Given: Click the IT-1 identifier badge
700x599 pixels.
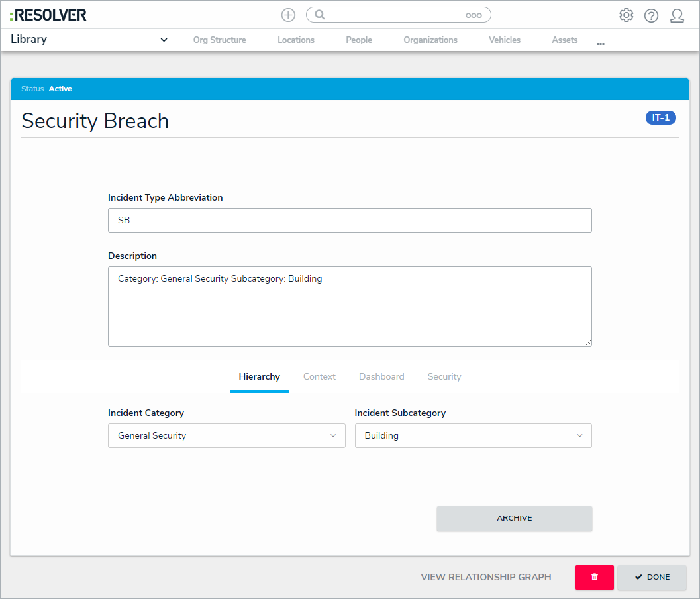Looking at the screenshot, I should pyautogui.click(x=661, y=117).
